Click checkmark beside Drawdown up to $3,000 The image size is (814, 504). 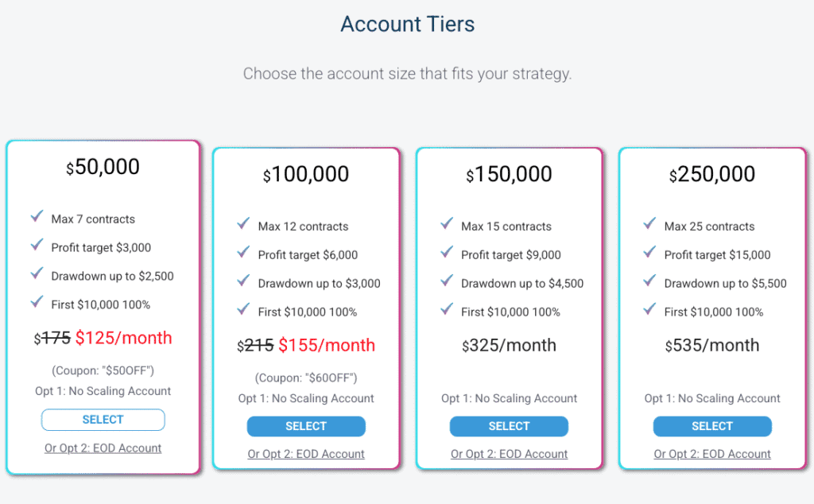(x=243, y=281)
